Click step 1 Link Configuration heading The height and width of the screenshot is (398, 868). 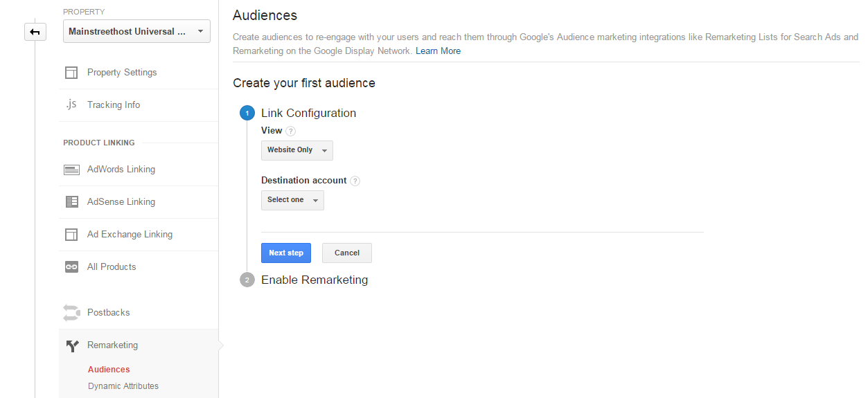click(x=308, y=114)
